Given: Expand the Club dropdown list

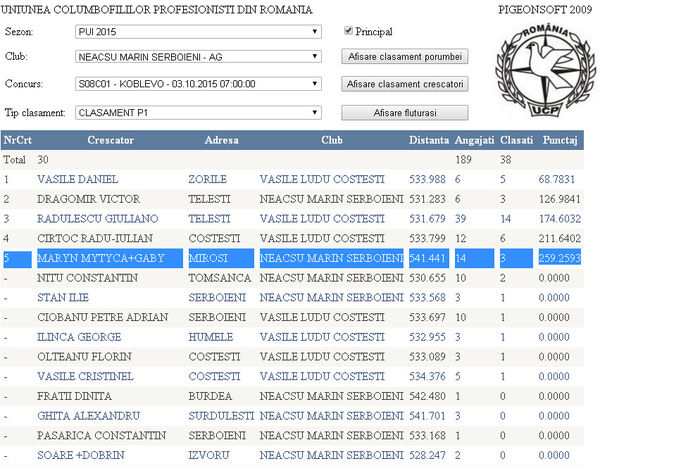Looking at the screenshot, I should tap(198, 57).
